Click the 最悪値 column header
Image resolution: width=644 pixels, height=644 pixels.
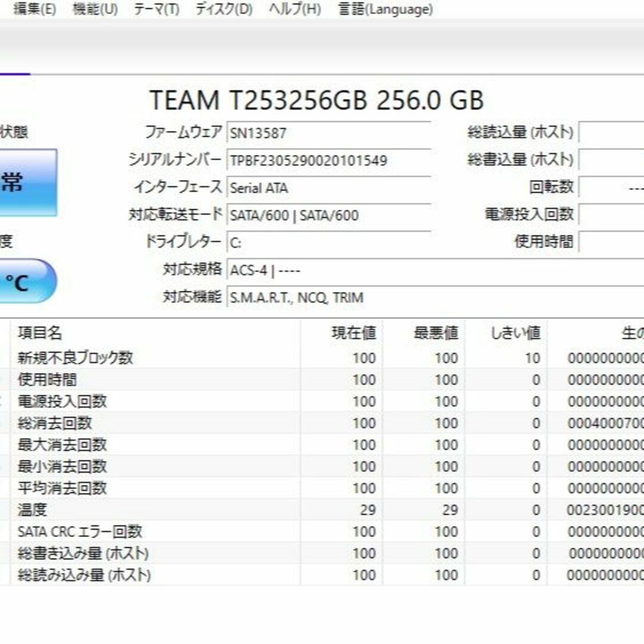[x=423, y=333]
